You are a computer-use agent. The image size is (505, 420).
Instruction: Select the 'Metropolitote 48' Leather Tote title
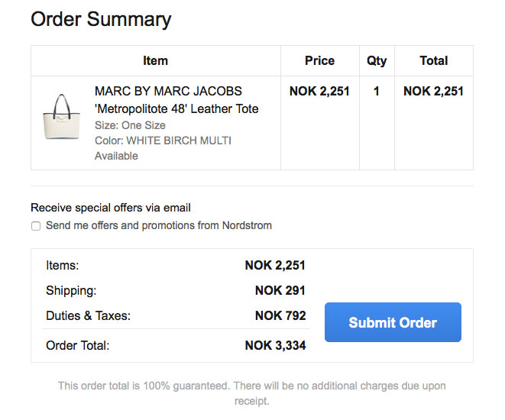point(176,108)
